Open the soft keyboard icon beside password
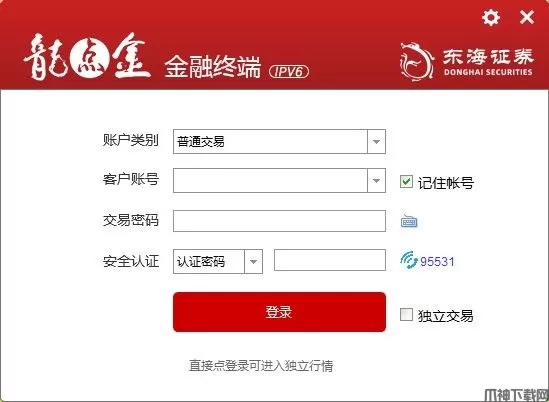Image resolution: width=549 pixels, height=402 pixels. 409,221
